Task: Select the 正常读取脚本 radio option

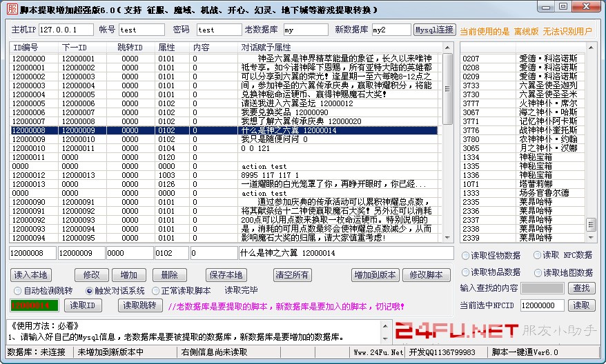Action: click(x=155, y=290)
